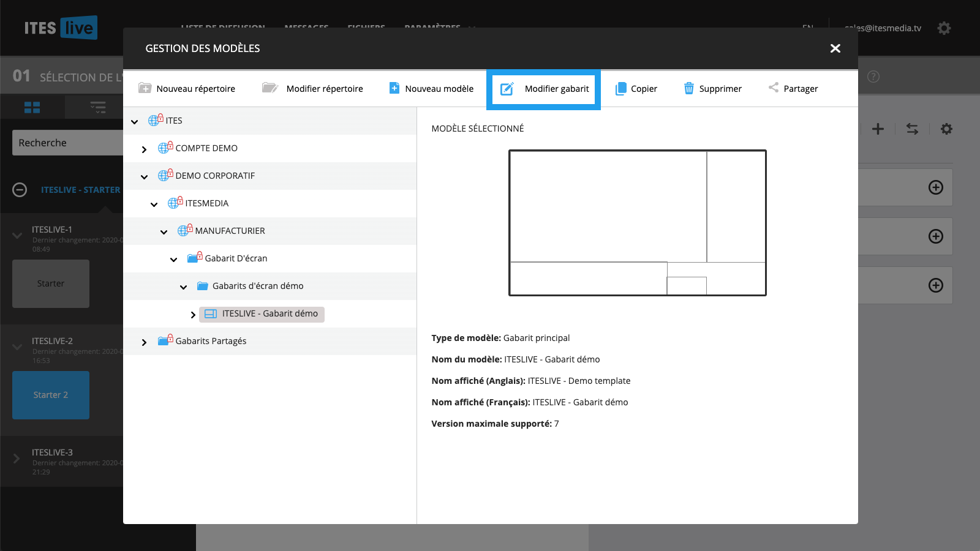Screen dimensions: 980x551
Task: Select the Starter thumbnail
Action: [x=51, y=283]
